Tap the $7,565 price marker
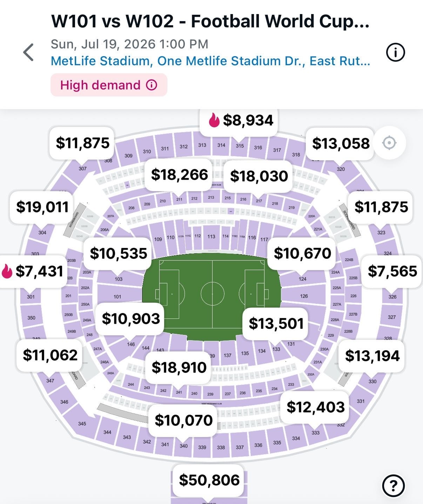Screen dimensions: 423x504 (x=392, y=271)
